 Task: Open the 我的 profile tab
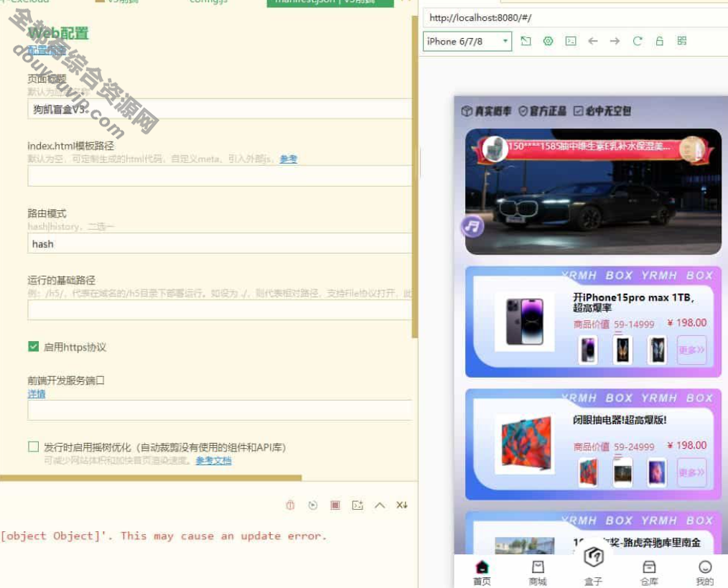coord(705,572)
